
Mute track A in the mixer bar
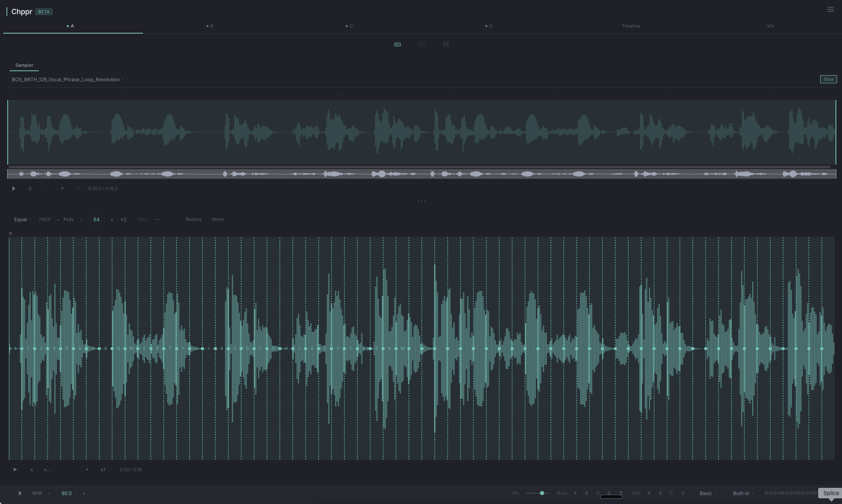click(575, 493)
